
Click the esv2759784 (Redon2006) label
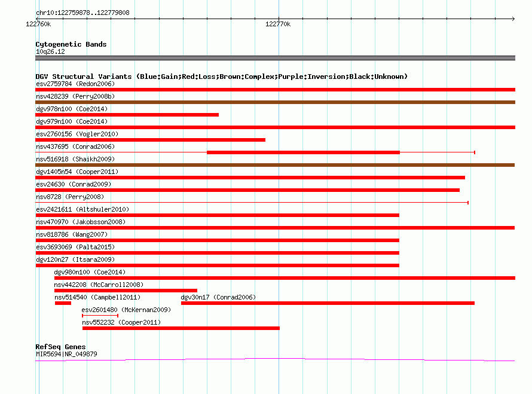pos(75,84)
